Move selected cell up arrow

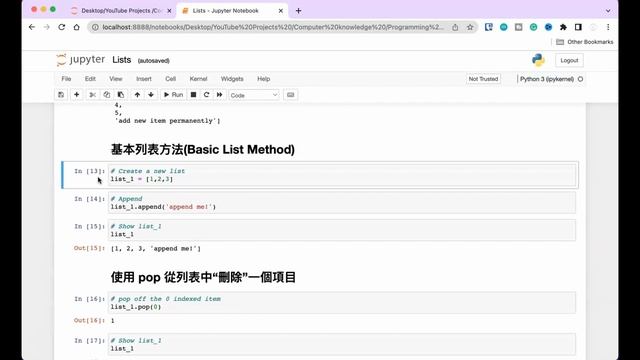click(137, 95)
